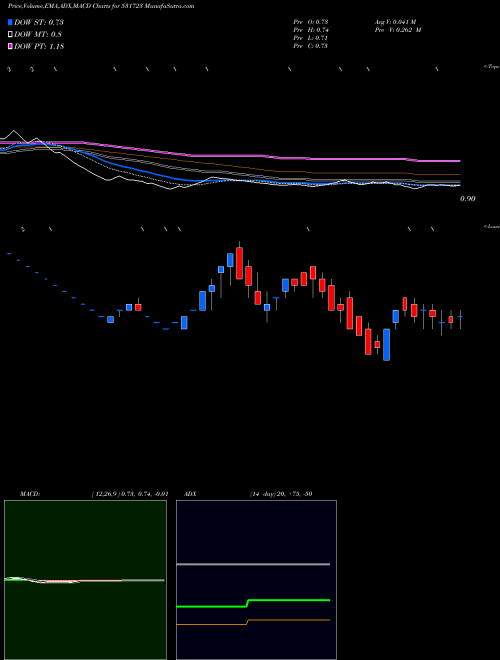Click the MACD signal line in green panel
This screenshot has width=500, height=660.
[x=84, y=581]
